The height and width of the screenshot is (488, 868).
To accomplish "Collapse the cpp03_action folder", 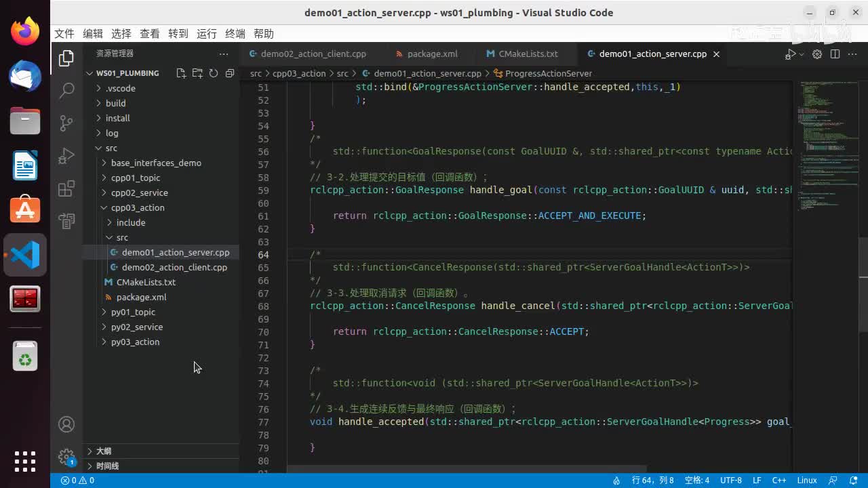I will coord(137,207).
